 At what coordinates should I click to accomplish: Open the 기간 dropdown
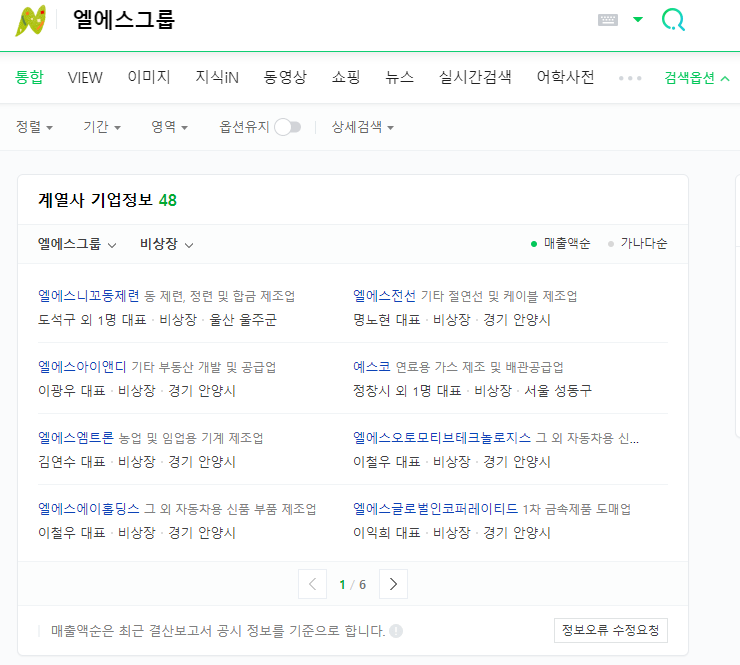point(102,126)
